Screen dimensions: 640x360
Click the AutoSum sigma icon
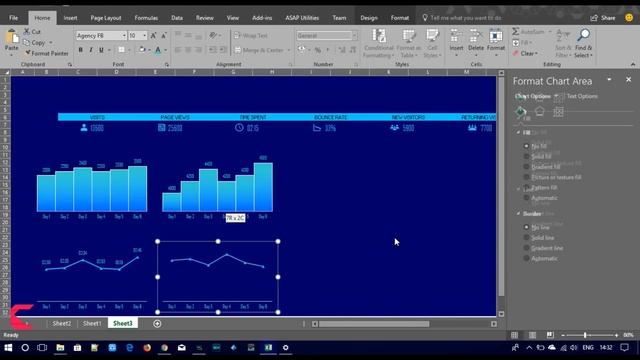click(516, 31)
